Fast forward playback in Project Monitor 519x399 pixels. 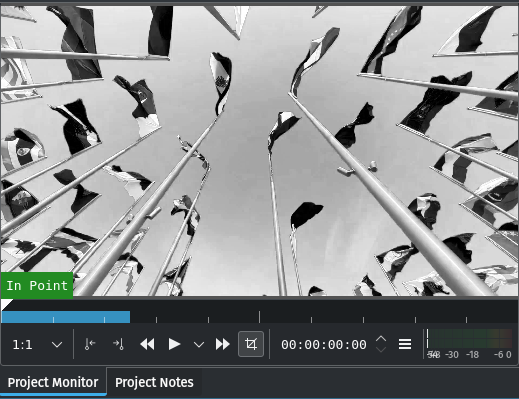[x=223, y=344]
